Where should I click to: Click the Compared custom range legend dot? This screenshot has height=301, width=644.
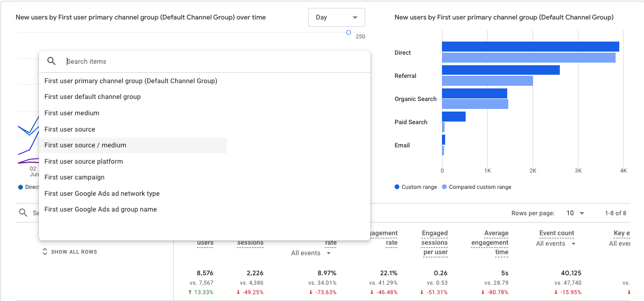coord(445,187)
